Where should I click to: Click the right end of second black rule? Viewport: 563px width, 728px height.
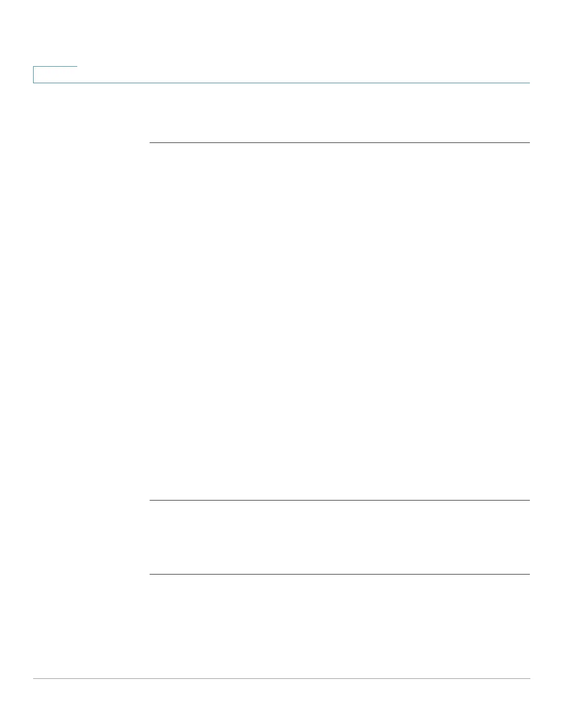(528, 500)
